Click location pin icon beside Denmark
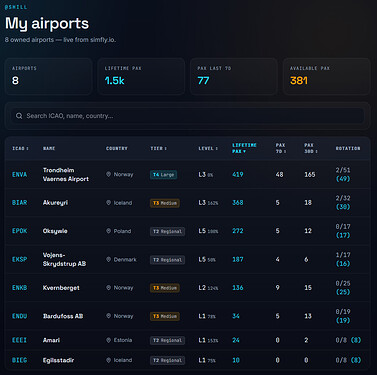This screenshot has width=377, height=375. click(108, 259)
